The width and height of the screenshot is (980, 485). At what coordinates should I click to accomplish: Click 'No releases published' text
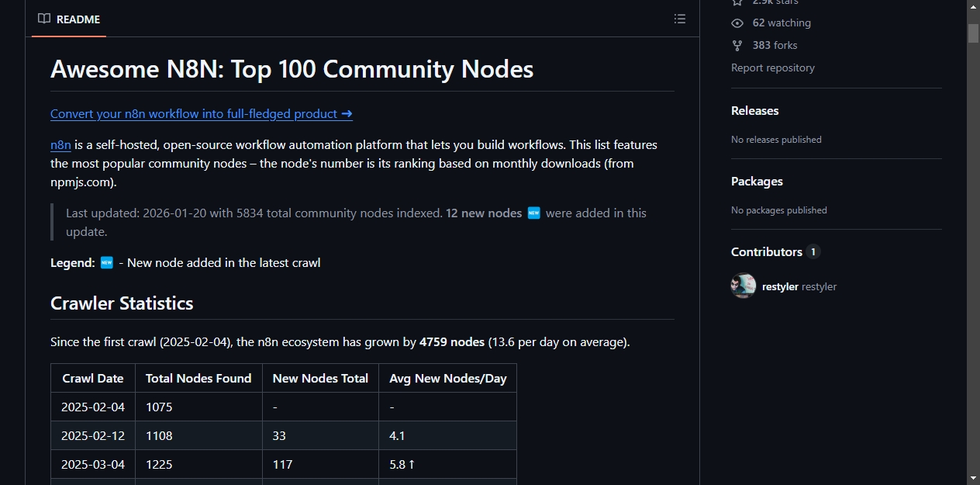[x=776, y=140]
